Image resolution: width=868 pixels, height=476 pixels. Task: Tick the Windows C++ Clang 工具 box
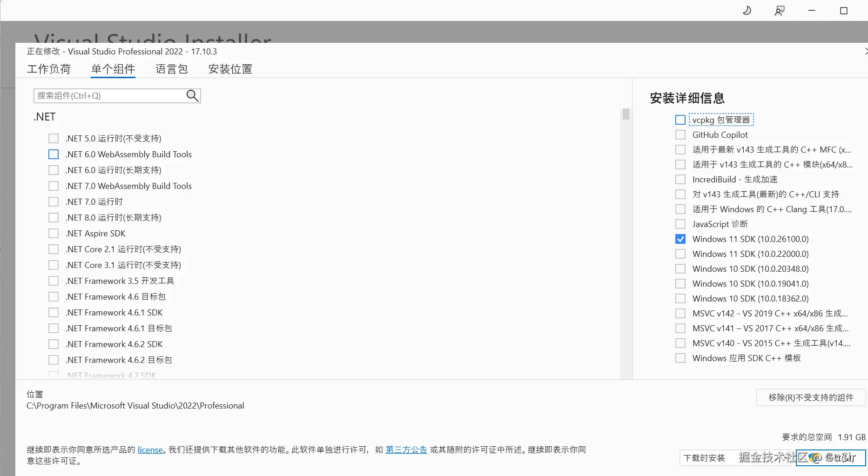pos(680,209)
